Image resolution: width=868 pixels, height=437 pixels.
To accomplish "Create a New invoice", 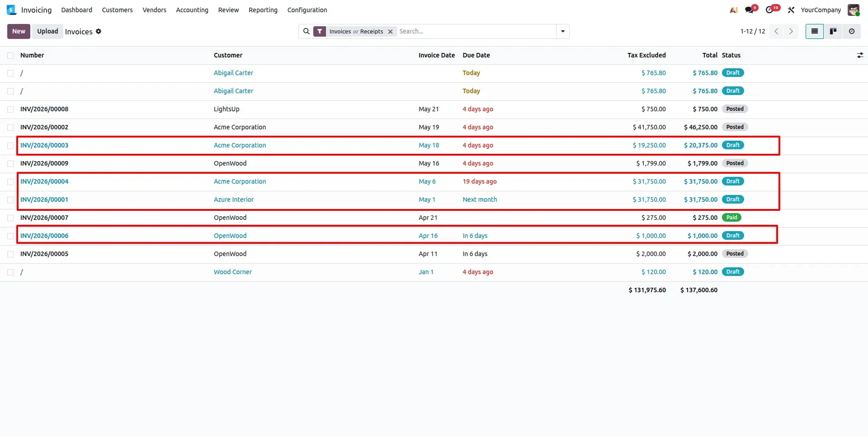I will coord(19,31).
